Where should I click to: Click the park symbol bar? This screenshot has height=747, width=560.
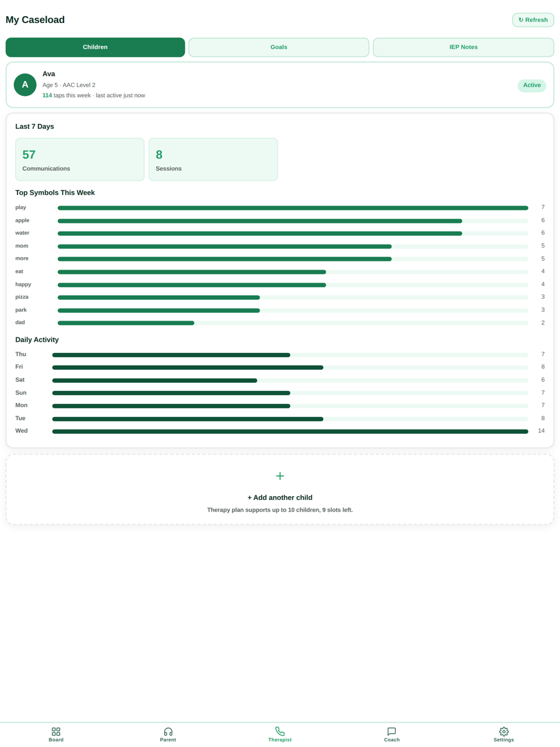[293, 311]
